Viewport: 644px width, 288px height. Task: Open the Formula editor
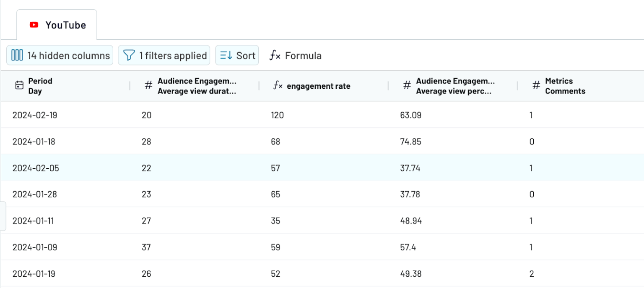[296, 55]
